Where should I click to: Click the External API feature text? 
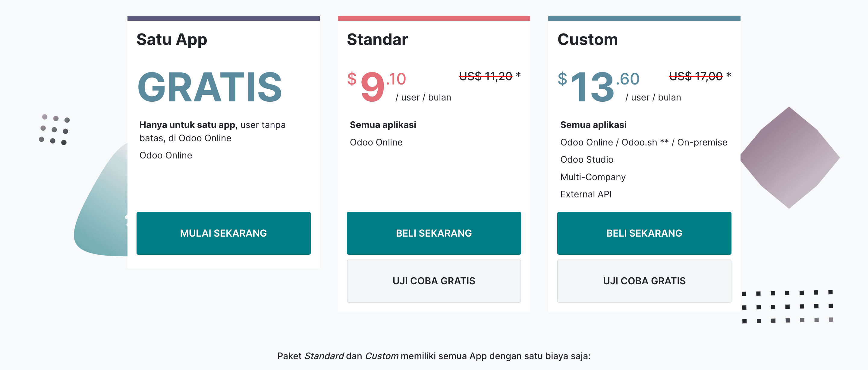pyautogui.click(x=586, y=194)
